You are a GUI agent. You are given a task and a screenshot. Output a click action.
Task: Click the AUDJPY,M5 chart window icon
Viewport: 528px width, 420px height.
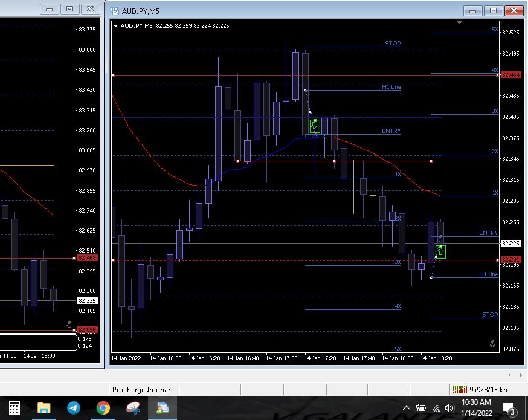coord(115,11)
